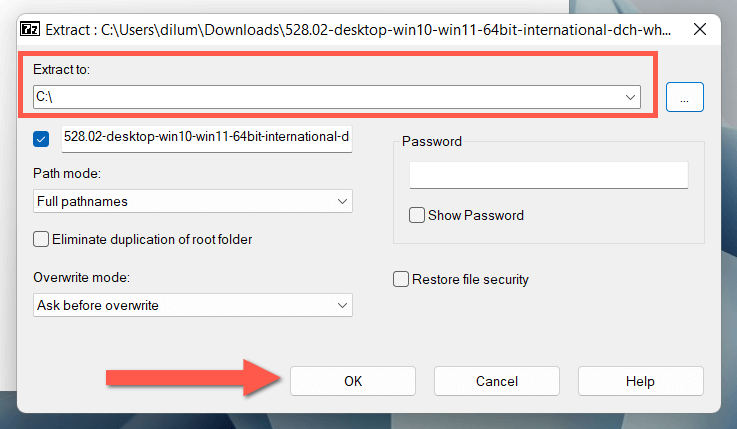Open the browse folder button with three dots
Screen dimensions: 737x429
pyautogui.click(x=685, y=97)
